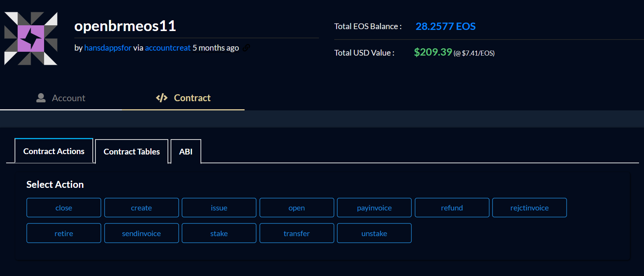The image size is (644, 276).
Task: Click the 'Total EOS Balance :' label
Action: tap(368, 26)
